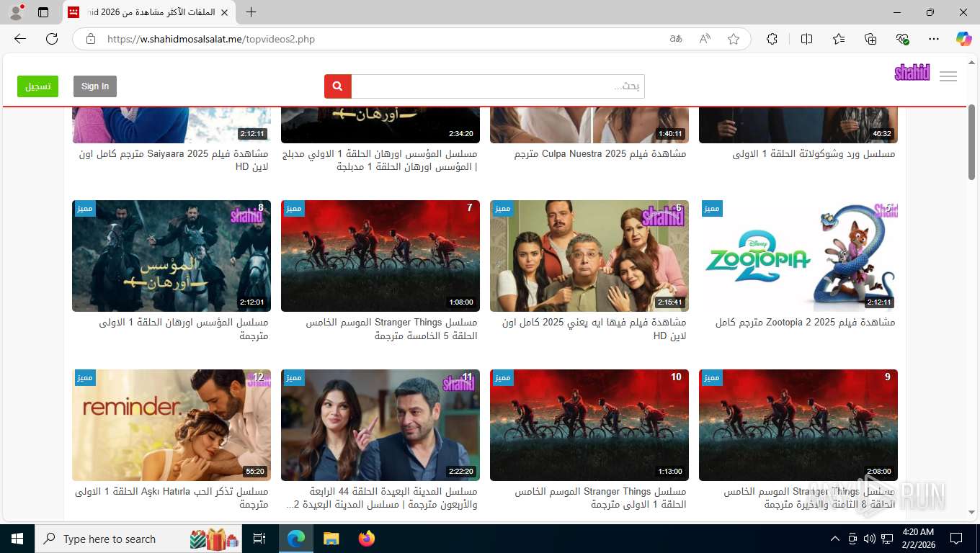Open the فيها ايه يعني family movie thumbnail
The width and height of the screenshot is (980, 553).
point(589,256)
